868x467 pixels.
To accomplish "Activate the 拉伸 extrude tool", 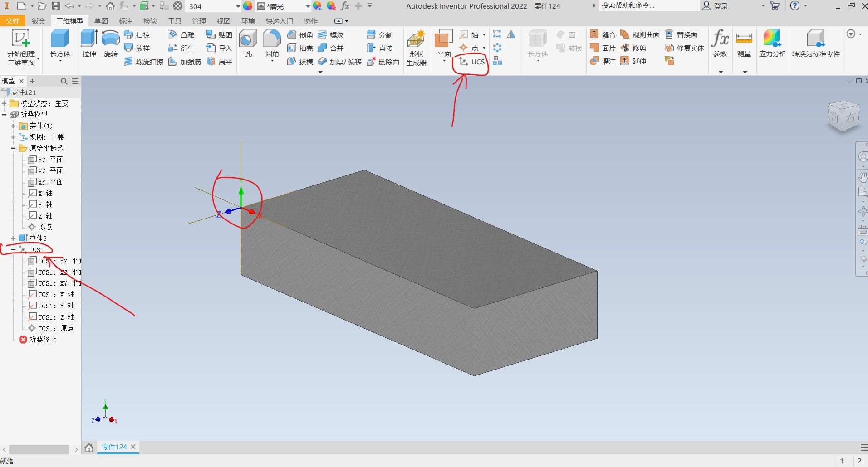I will coord(89,44).
